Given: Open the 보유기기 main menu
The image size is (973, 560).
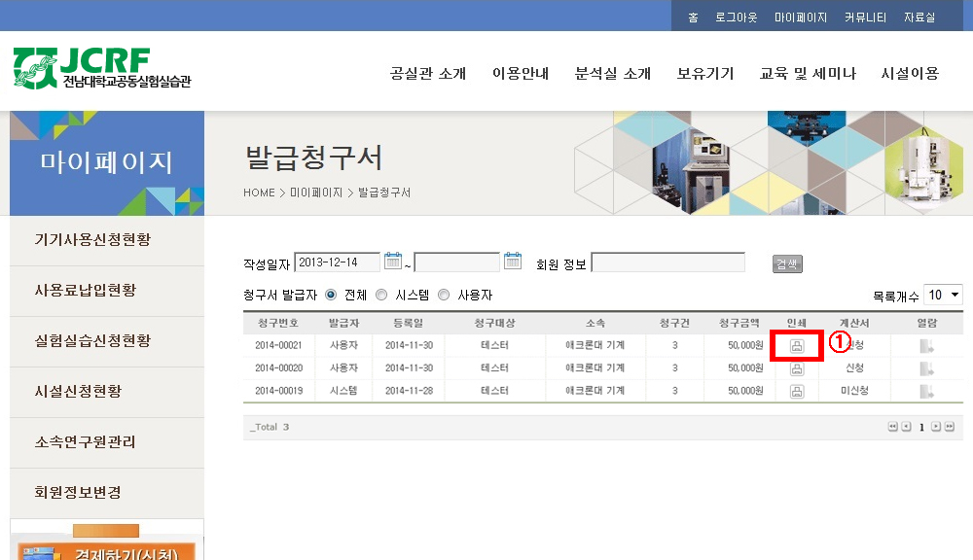Looking at the screenshot, I should [705, 74].
